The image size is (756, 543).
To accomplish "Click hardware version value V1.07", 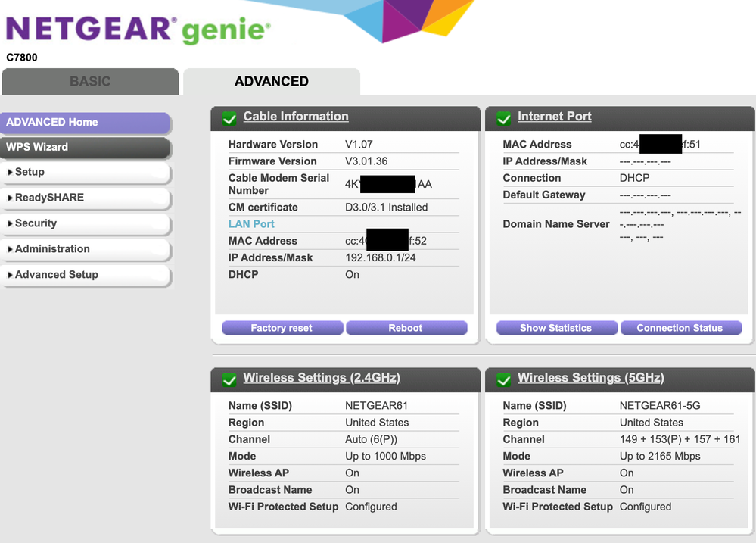I will coord(359,145).
